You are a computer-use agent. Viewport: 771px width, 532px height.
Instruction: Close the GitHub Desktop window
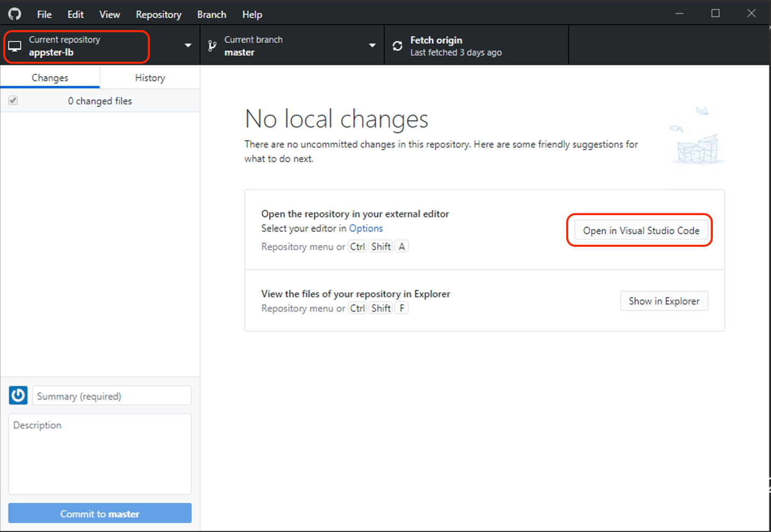[751, 13]
